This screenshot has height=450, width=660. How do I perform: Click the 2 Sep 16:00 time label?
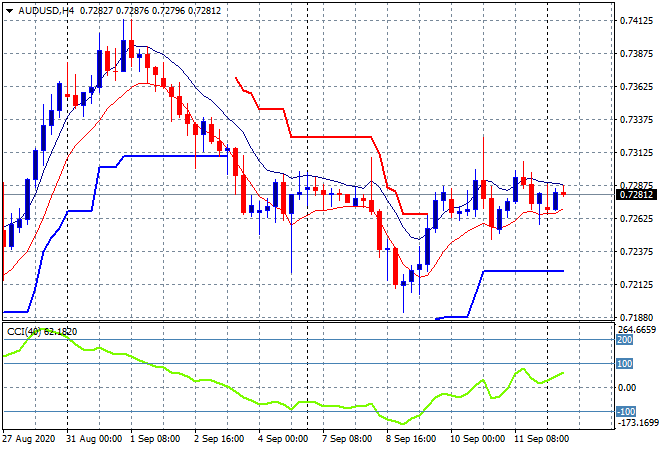219,439
